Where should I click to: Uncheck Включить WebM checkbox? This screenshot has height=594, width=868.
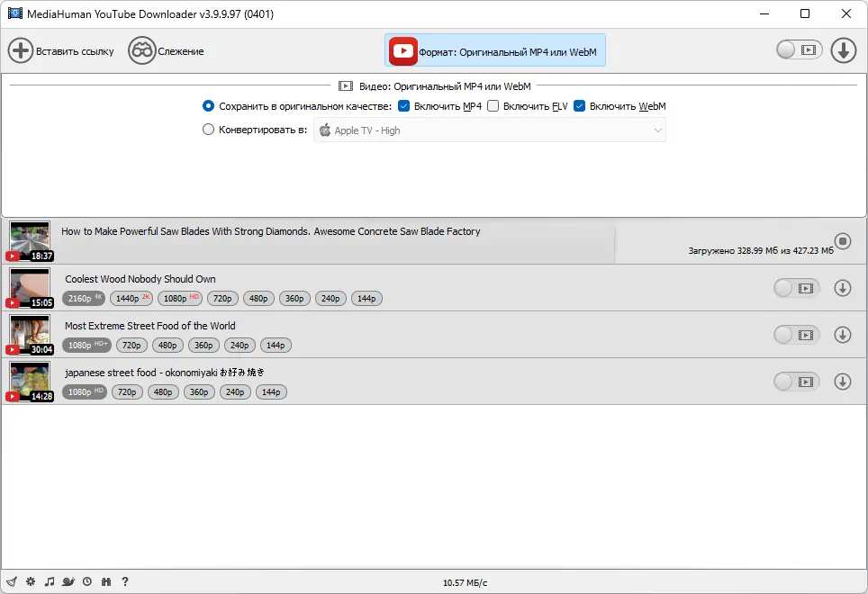[x=579, y=105]
